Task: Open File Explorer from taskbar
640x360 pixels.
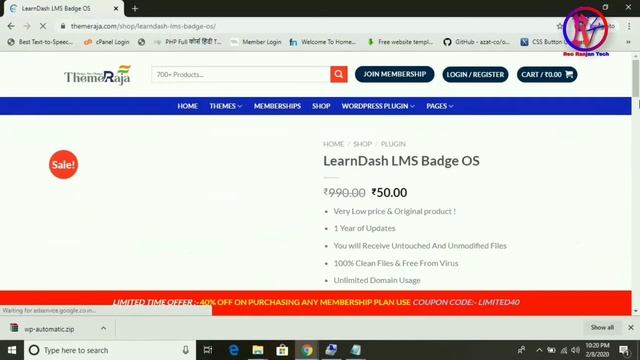Action: 258,350
